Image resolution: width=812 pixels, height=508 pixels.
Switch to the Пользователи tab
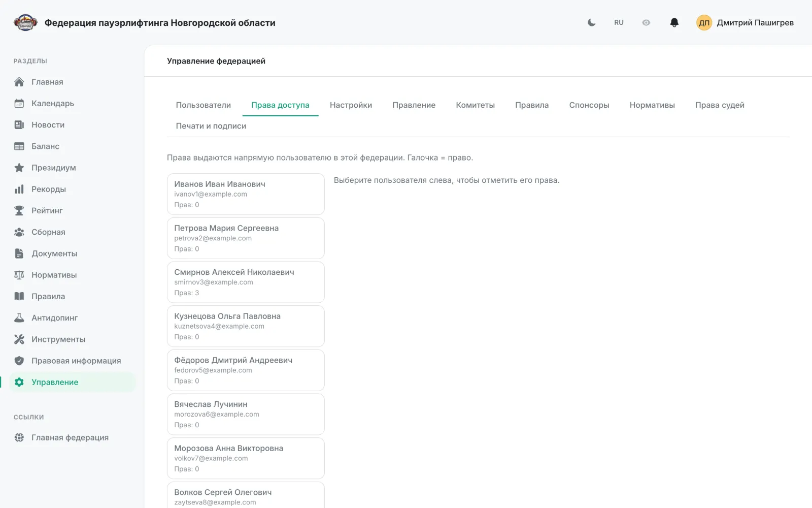pos(203,105)
